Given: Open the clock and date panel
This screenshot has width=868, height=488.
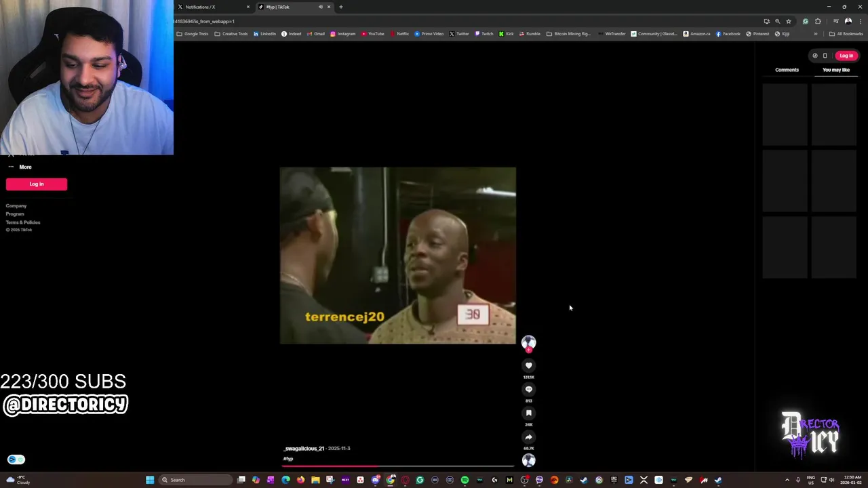Looking at the screenshot, I should pos(852,480).
